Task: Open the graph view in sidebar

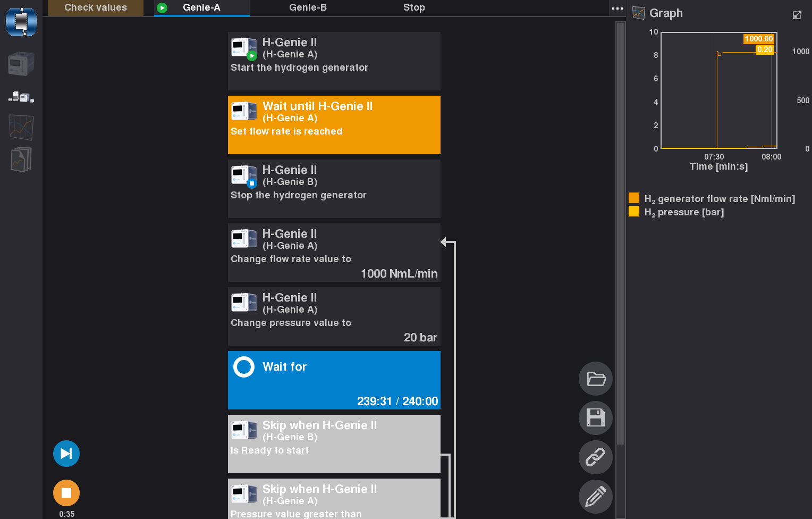Action: click(x=21, y=128)
